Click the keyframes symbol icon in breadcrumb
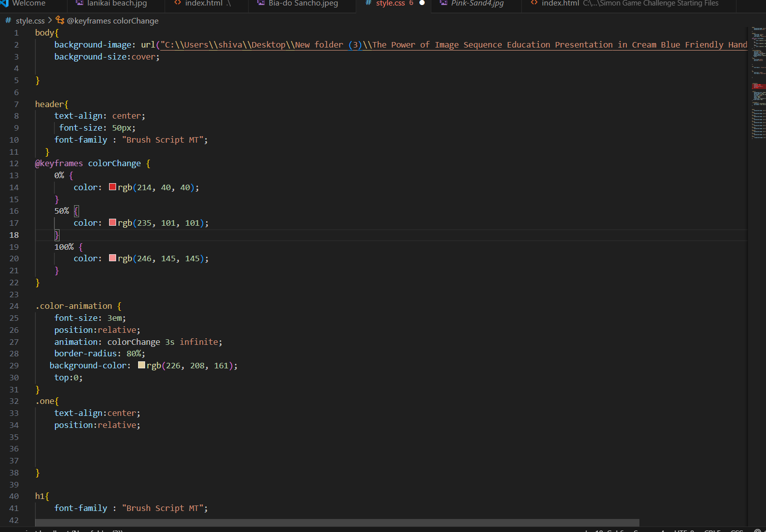Screen dimensions: 766x532 pos(60,21)
